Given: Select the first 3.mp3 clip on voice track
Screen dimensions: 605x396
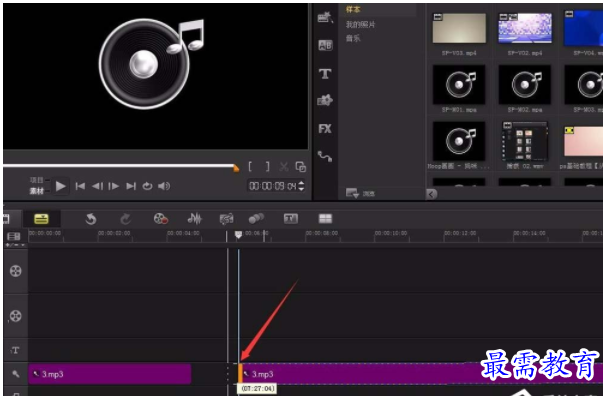Looking at the screenshot, I should pyautogui.click(x=110, y=374).
